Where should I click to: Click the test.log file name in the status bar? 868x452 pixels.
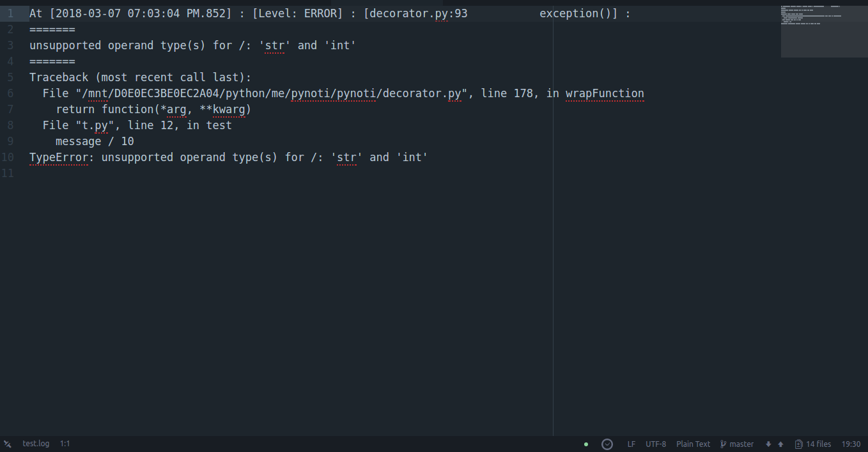(x=36, y=444)
